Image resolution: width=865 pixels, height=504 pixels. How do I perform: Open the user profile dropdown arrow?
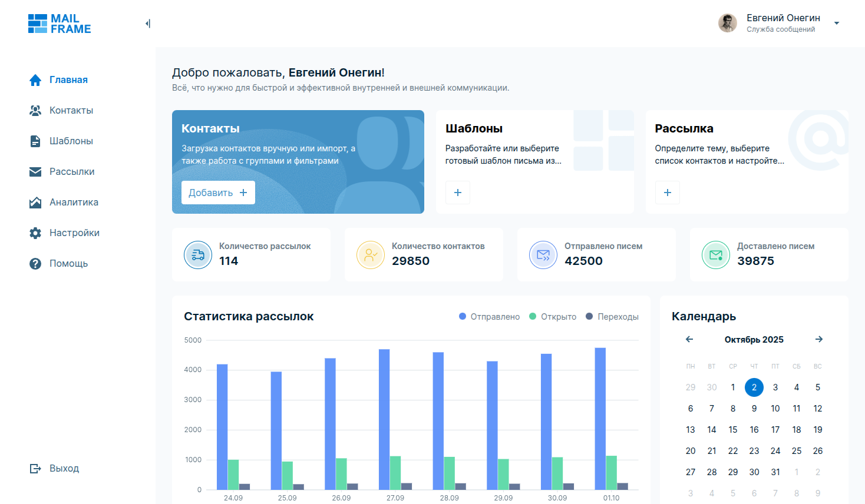tap(836, 24)
